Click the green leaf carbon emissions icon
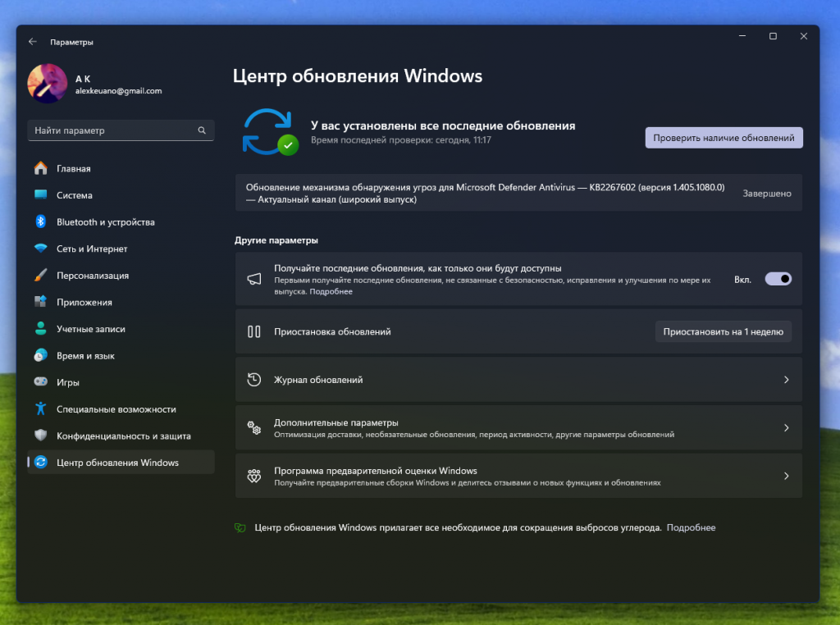This screenshot has height=625, width=840. (240, 528)
